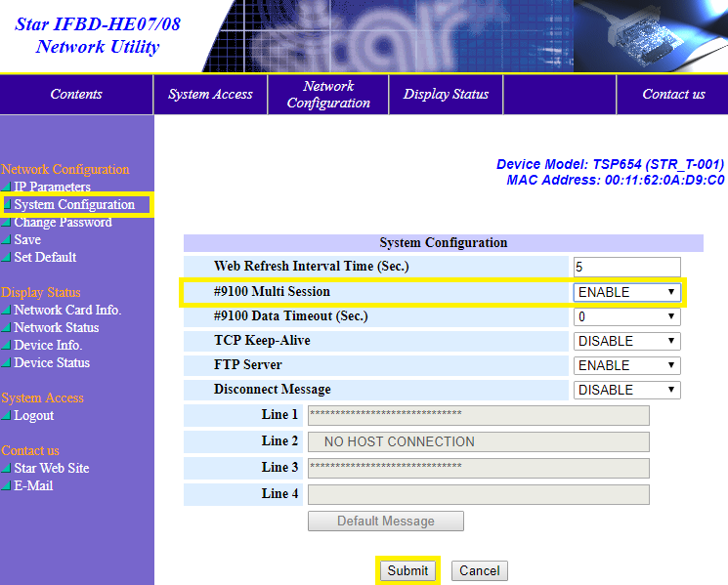Click green arrow beside Device Info.
728x585 pixels.
6,345
